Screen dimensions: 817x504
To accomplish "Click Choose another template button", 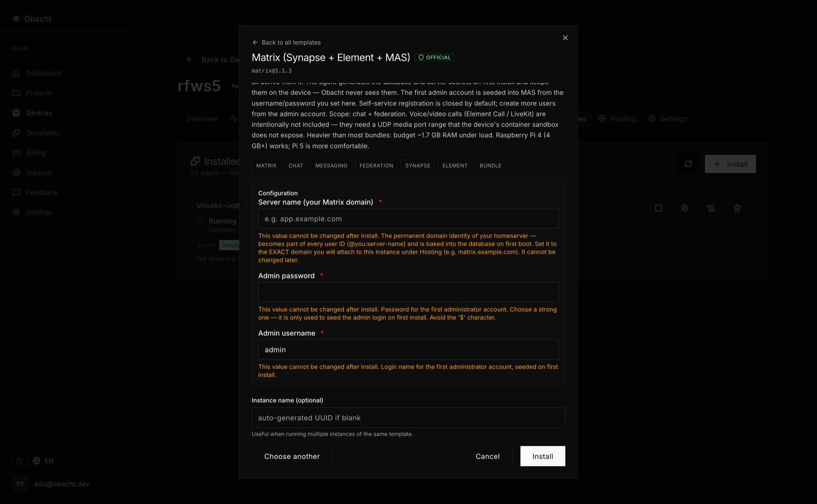I will [292, 456].
